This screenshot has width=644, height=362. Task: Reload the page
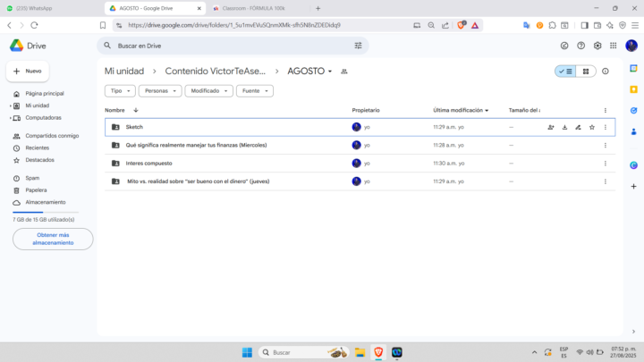tap(35, 25)
